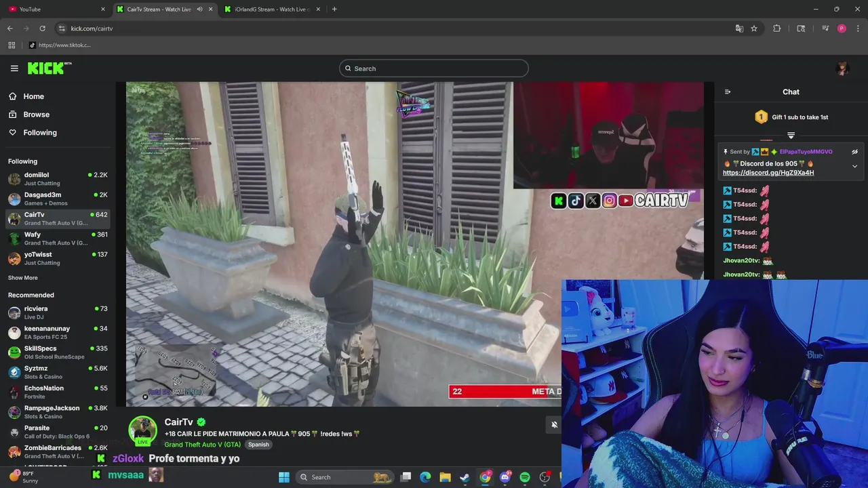The image size is (868, 488).
Task: Go back in the browser
Action: pos(10,28)
